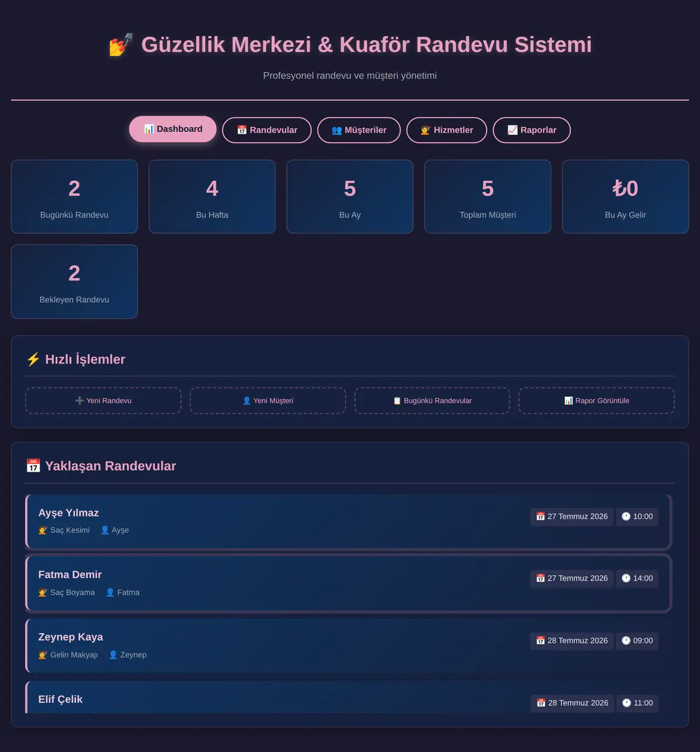Select the Bu Hafta stat card
This screenshot has height=752, width=700.
click(212, 197)
